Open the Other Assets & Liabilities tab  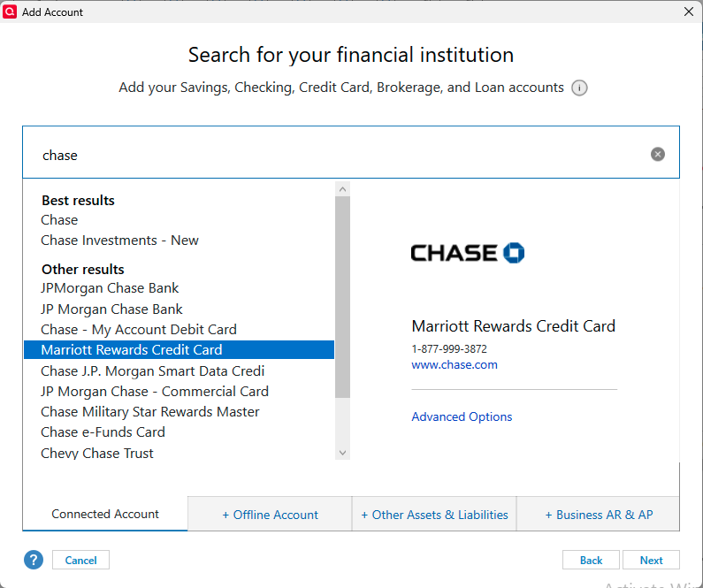coord(434,515)
